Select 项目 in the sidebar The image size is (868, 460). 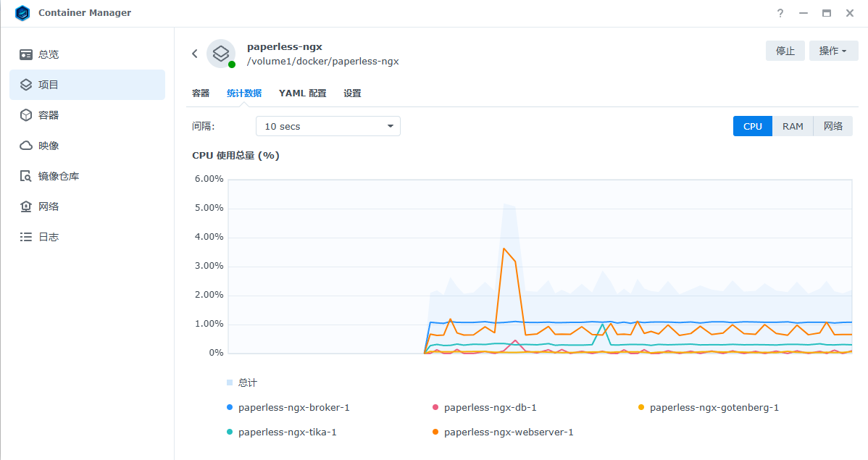88,85
